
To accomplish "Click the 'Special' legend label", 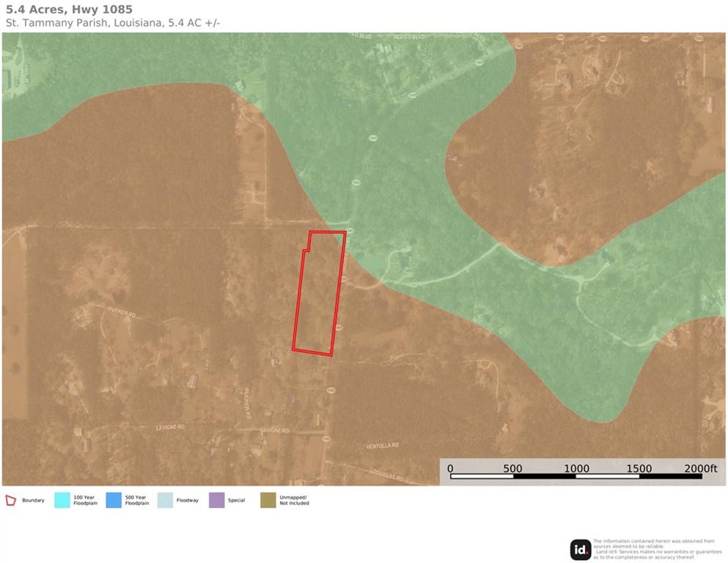I will [x=236, y=501].
